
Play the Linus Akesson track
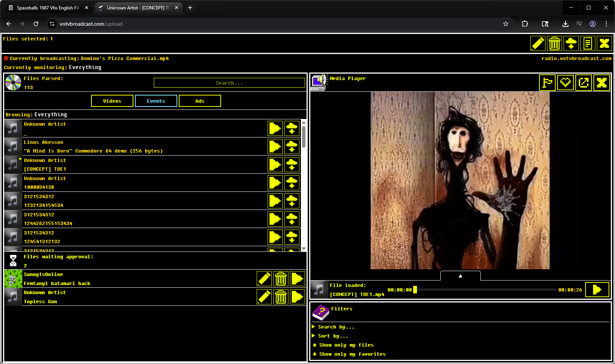275,147
